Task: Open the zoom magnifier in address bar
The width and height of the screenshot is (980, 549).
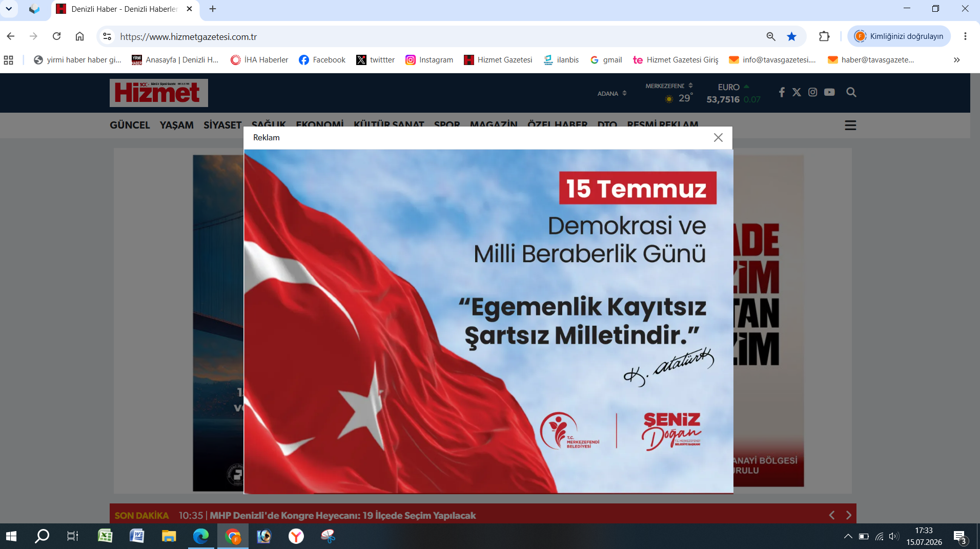Action: 770,36
